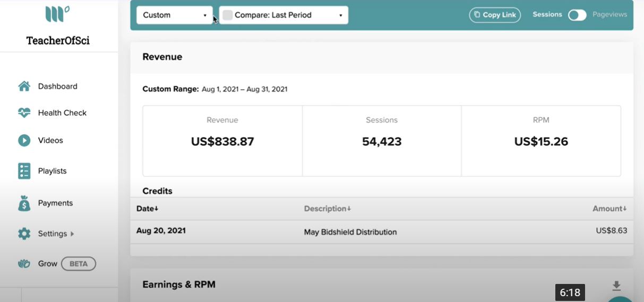Select the Videos play icon
Viewport: 644px width, 302px height.
[x=24, y=140]
